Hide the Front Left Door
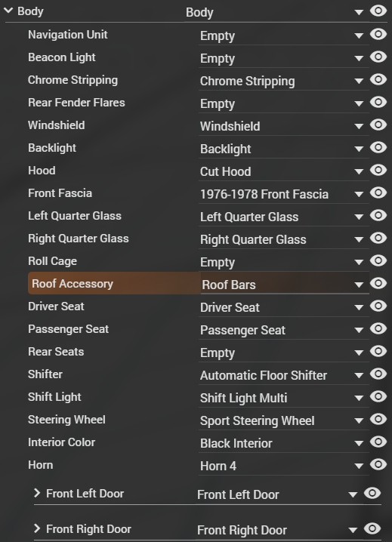 click(x=372, y=493)
